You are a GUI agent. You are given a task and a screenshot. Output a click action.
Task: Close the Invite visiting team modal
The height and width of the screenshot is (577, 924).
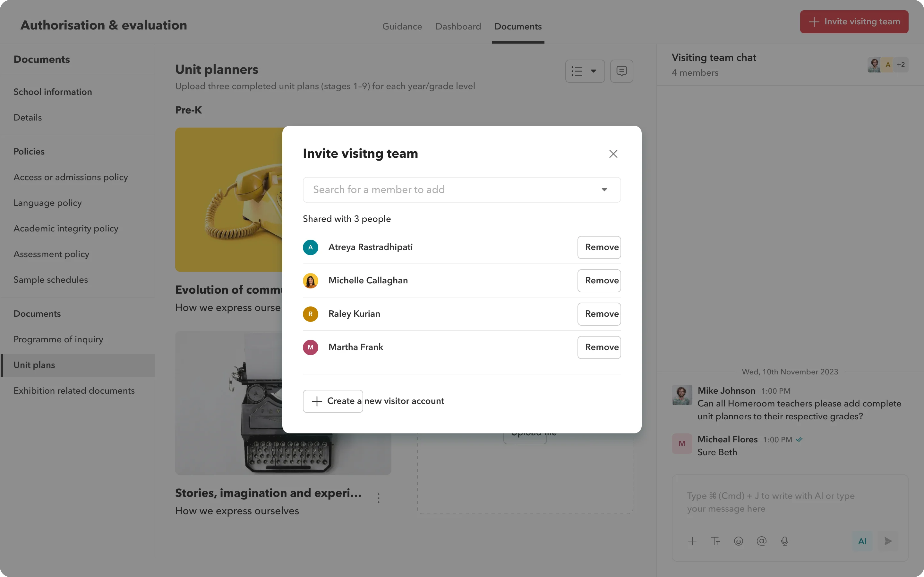pos(613,154)
